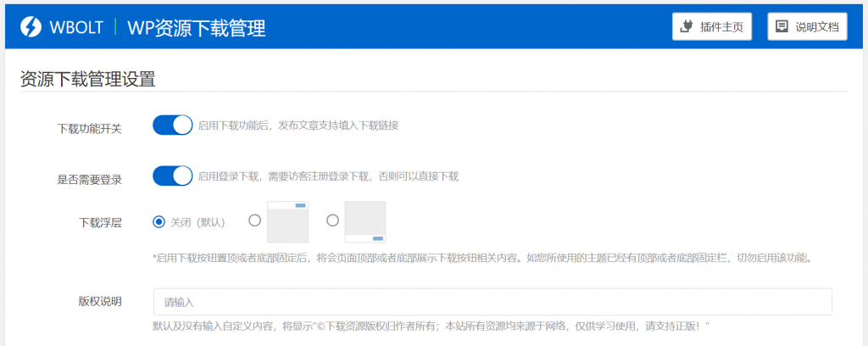The image size is (868, 346).
Task: Select the bottom-fixed download float radio button
Action: click(332, 220)
